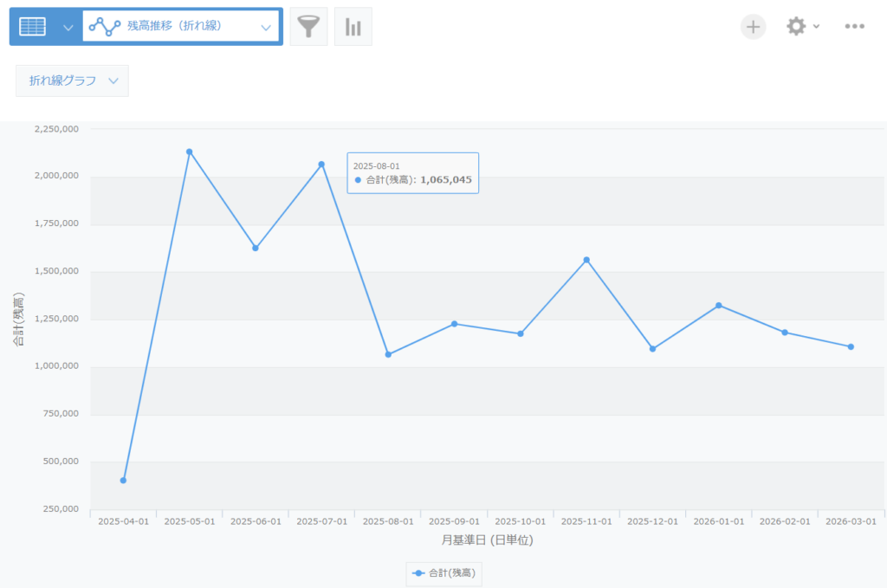Viewport: 887px width, 588px height.
Task: Click the 2025-11-01 data point
Action: click(x=586, y=260)
